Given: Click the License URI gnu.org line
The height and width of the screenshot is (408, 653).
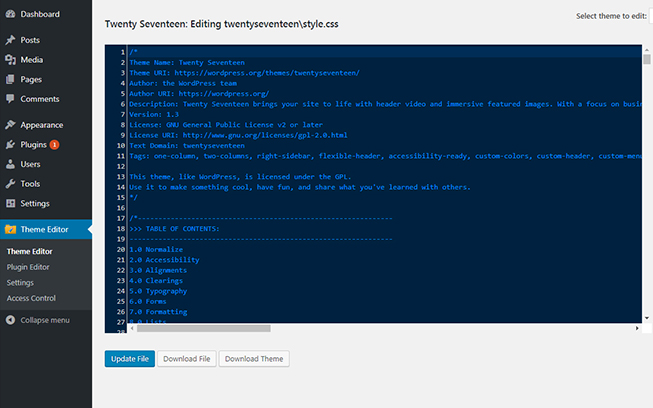Looking at the screenshot, I should click(238, 135).
